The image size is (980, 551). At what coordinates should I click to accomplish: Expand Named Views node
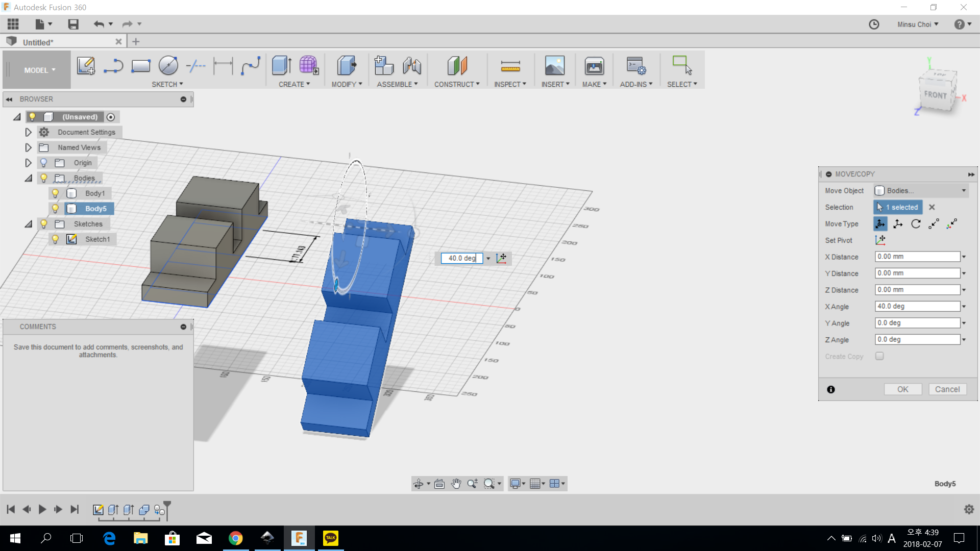click(28, 147)
